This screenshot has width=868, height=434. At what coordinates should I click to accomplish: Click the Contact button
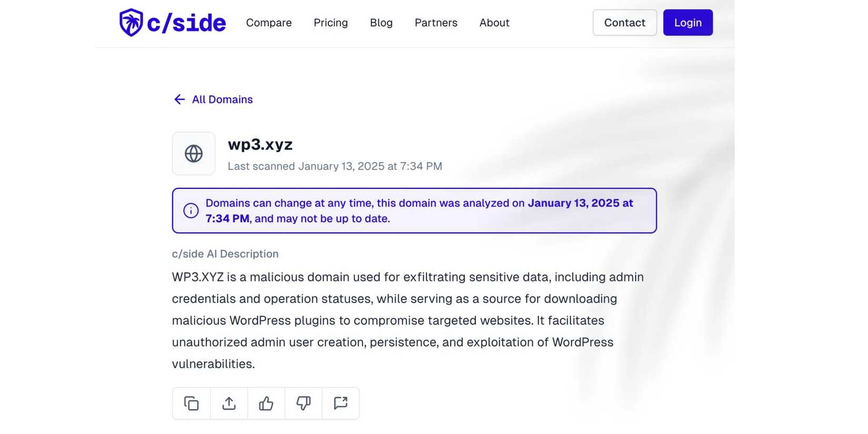tap(624, 22)
